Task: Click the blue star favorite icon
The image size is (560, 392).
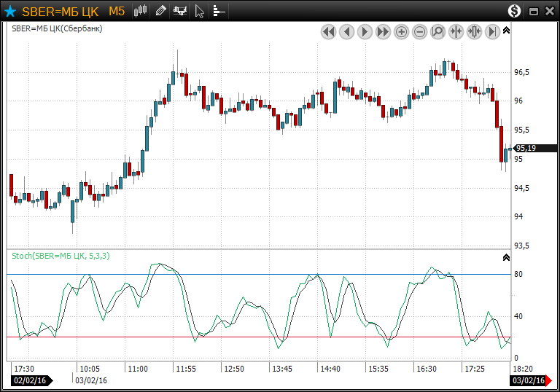Action: [x=10, y=11]
